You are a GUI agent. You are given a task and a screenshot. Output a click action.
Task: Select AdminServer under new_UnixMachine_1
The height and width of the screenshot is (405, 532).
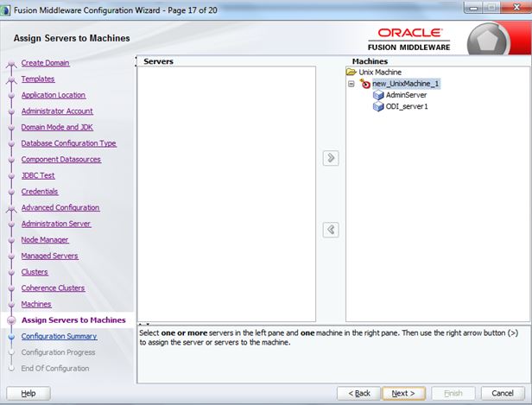pyautogui.click(x=406, y=95)
